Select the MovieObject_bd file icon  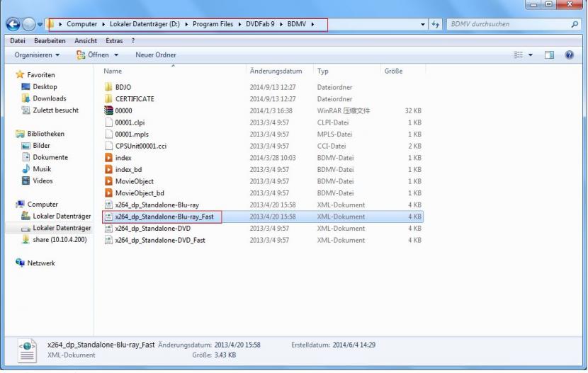(108, 193)
